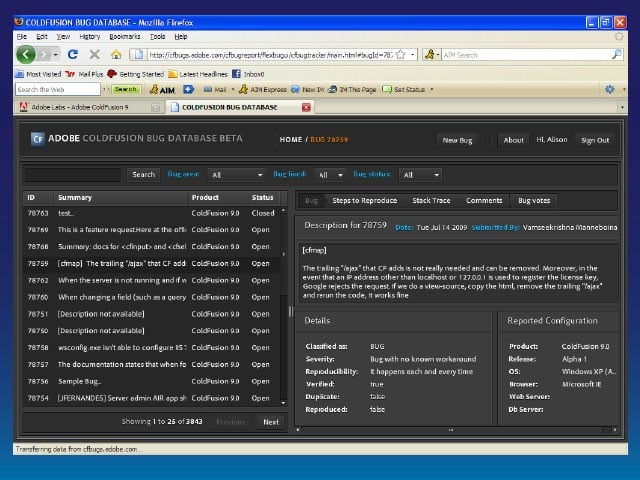Click the AIM Search input box
The image size is (640, 480).
click(x=526, y=54)
